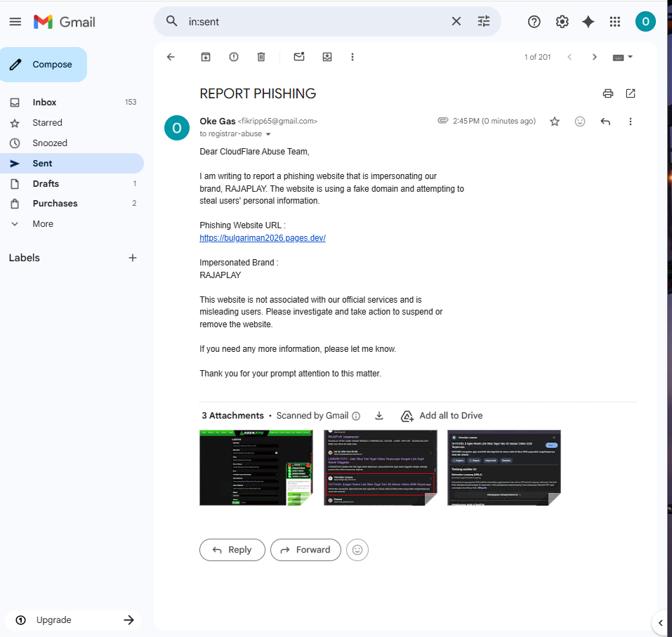Click the emoji button next to Forward
This screenshot has height=637, width=672.
[x=357, y=549]
